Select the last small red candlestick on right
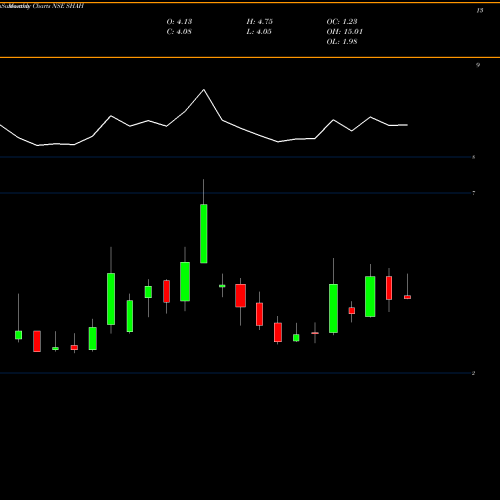500x500 pixels. 407,297
